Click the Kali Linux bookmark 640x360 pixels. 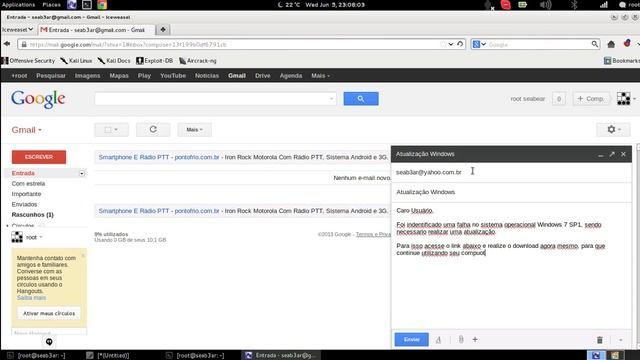click(x=76, y=61)
